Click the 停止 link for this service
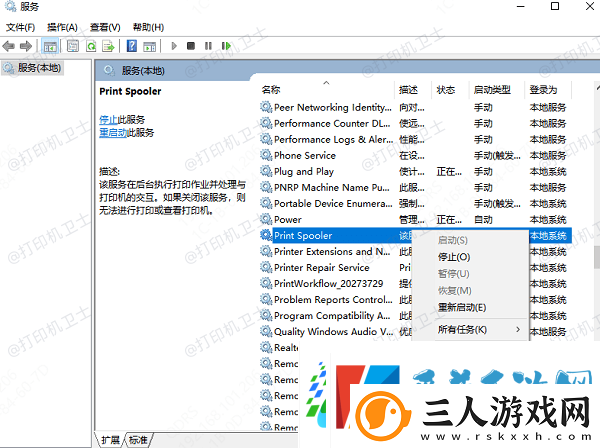This screenshot has width=600, height=448. pos(108,119)
